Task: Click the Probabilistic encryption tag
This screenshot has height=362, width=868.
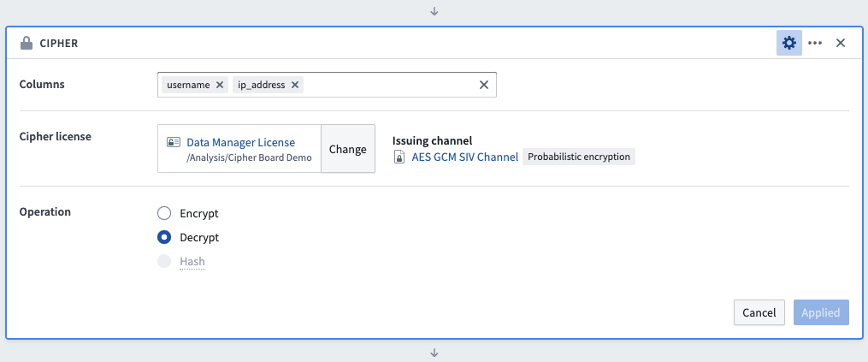Action: [x=578, y=157]
